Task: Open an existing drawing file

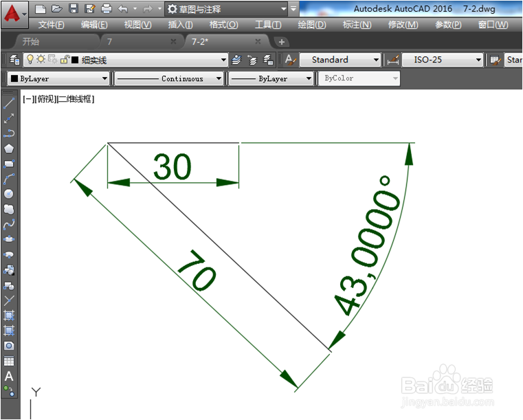Action: click(57, 9)
